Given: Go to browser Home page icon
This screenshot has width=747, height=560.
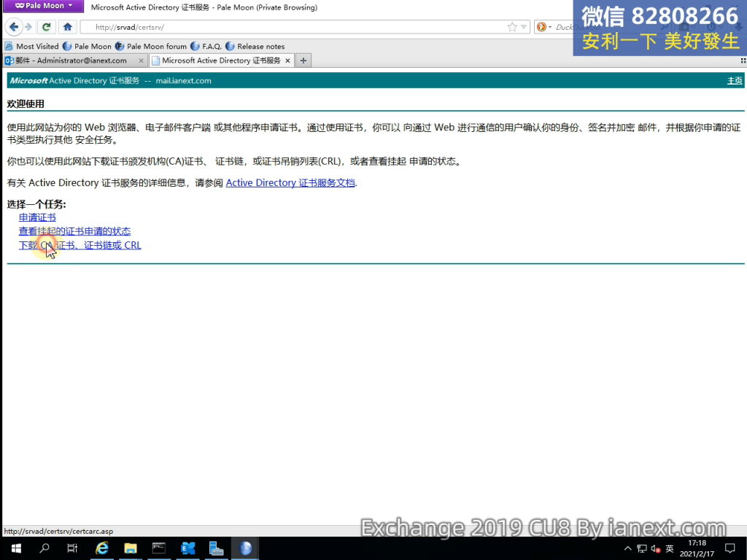Looking at the screenshot, I should click(x=67, y=27).
